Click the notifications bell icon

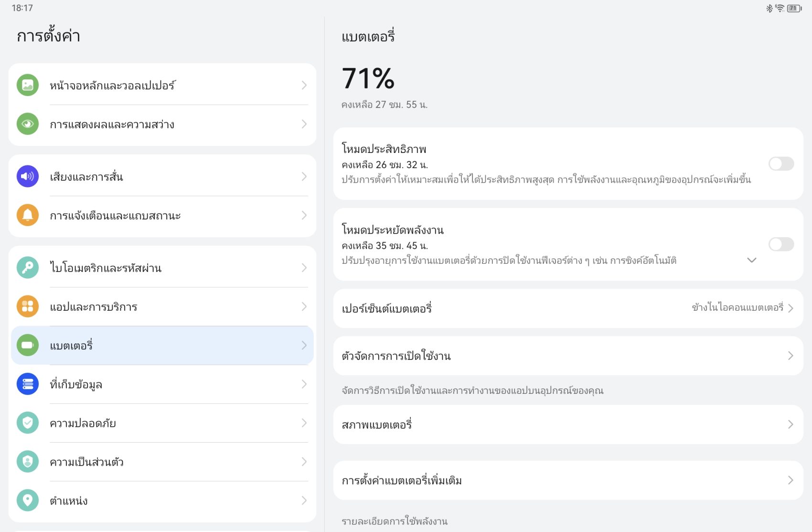click(x=28, y=215)
